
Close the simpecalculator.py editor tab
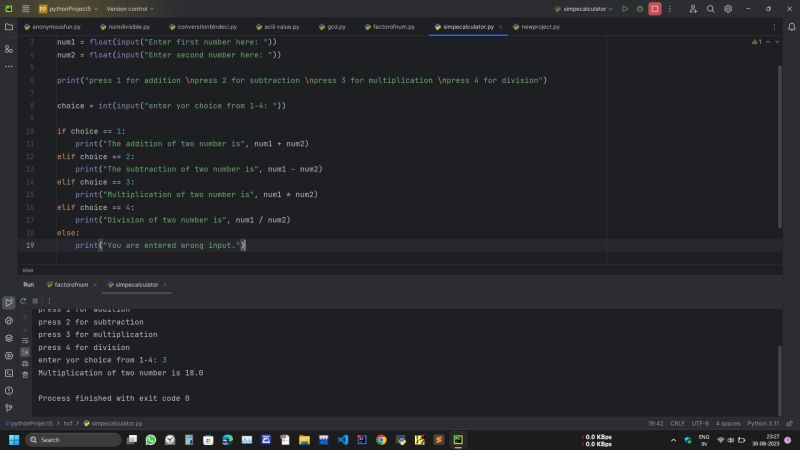coord(501,27)
